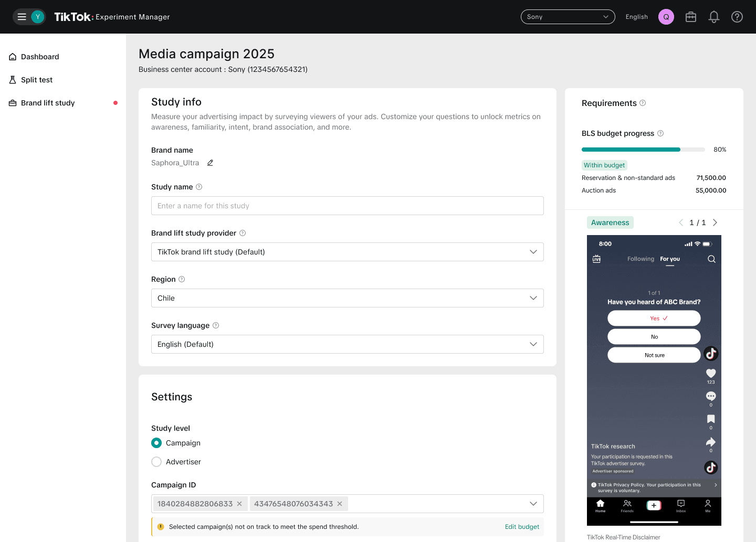Show Brand lift study provider help tooltip

click(x=243, y=233)
